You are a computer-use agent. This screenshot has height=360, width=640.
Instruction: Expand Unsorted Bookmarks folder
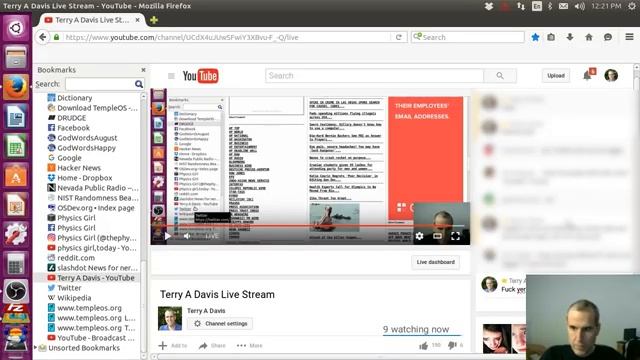36,348
